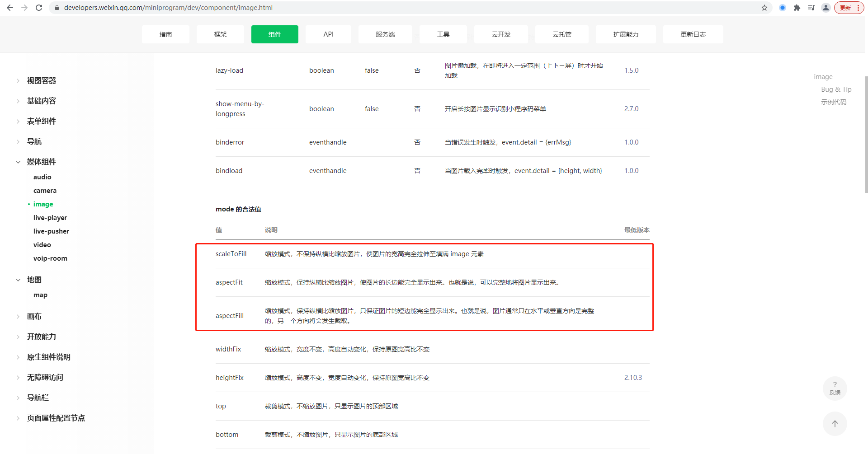Viewport: 868px width, 454px height.
Task: Click the lazy-load property name
Action: tap(229, 70)
